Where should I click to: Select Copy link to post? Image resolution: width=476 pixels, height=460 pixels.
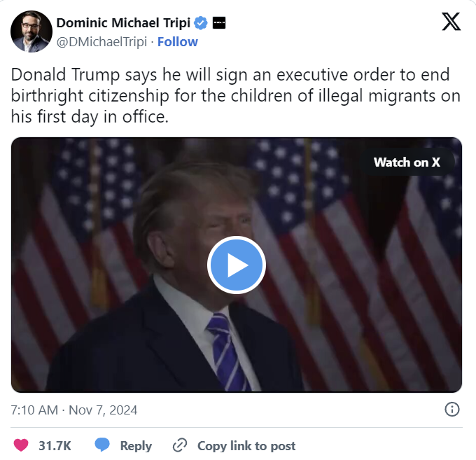click(x=246, y=446)
